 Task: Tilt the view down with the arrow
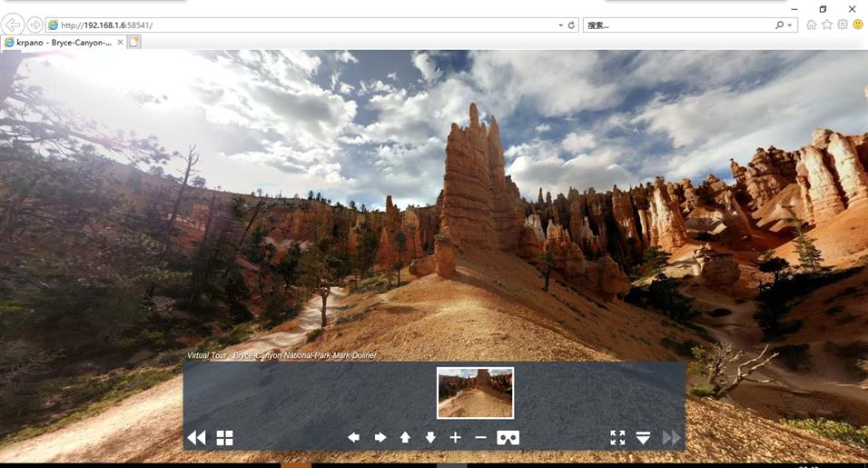coord(430,438)
